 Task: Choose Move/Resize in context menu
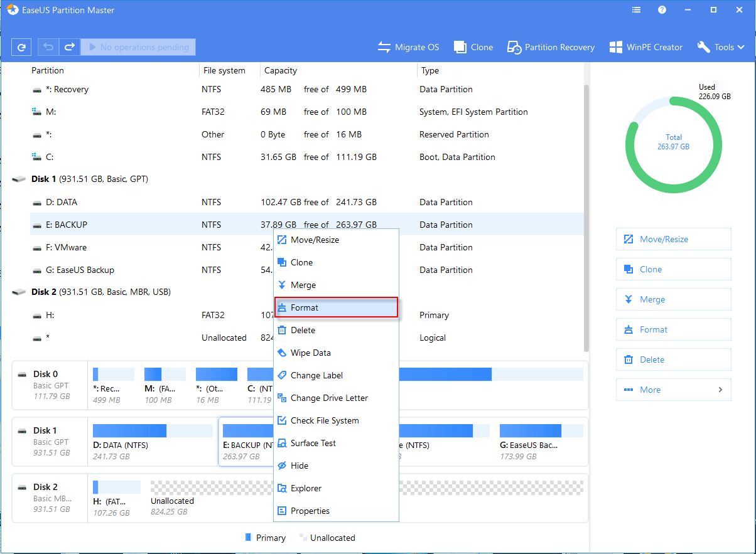pos(336,240)
